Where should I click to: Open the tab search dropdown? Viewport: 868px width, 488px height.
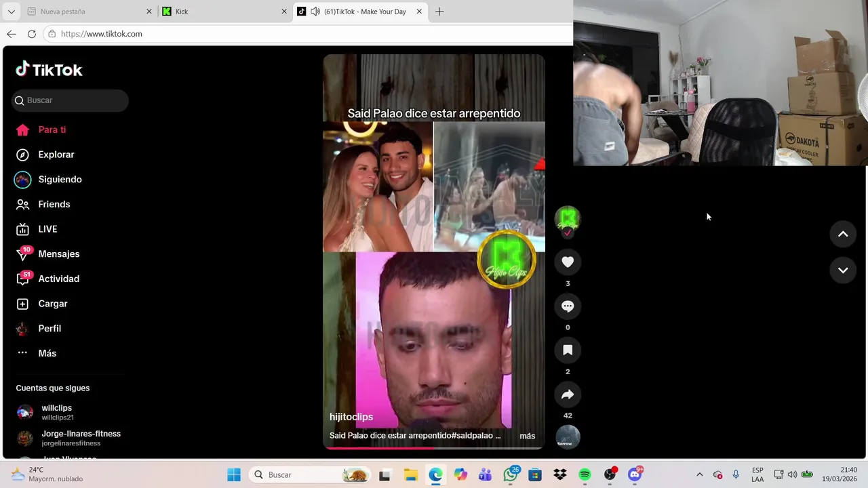coord(11,12)
